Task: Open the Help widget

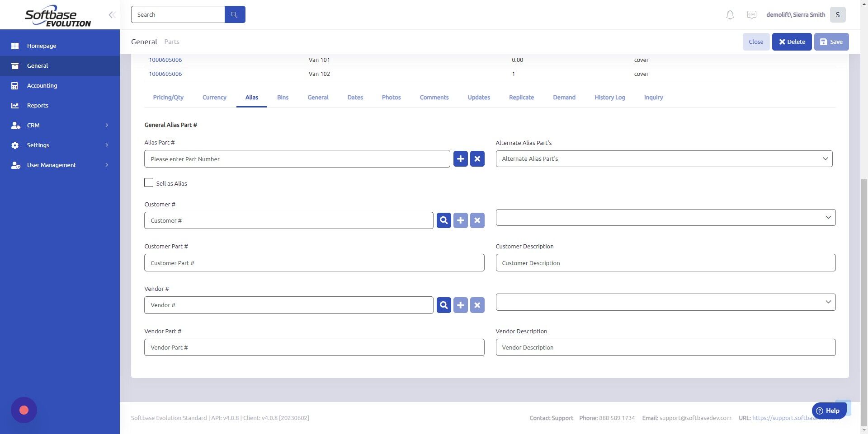Action: pos(829,411)
